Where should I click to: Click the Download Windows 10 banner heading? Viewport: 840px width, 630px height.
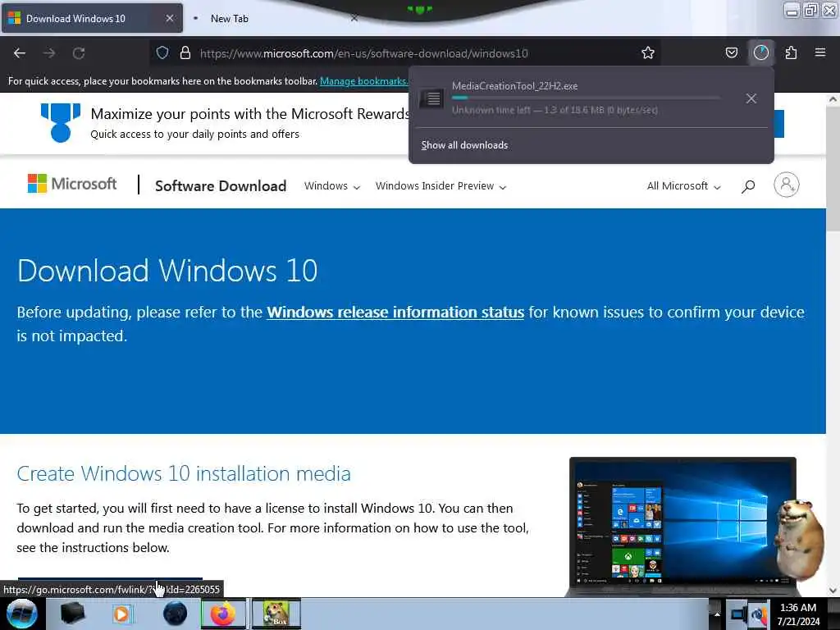click(167, 270)
